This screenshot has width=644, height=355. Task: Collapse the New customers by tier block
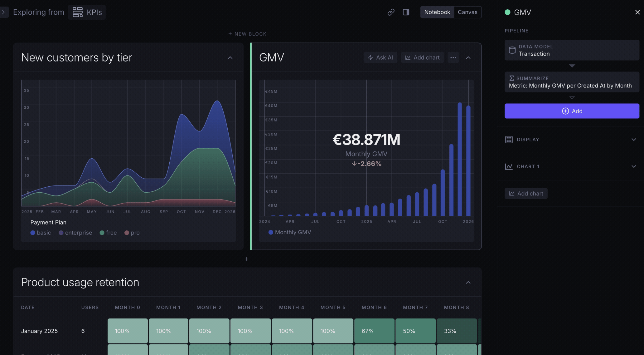[230, 58]
